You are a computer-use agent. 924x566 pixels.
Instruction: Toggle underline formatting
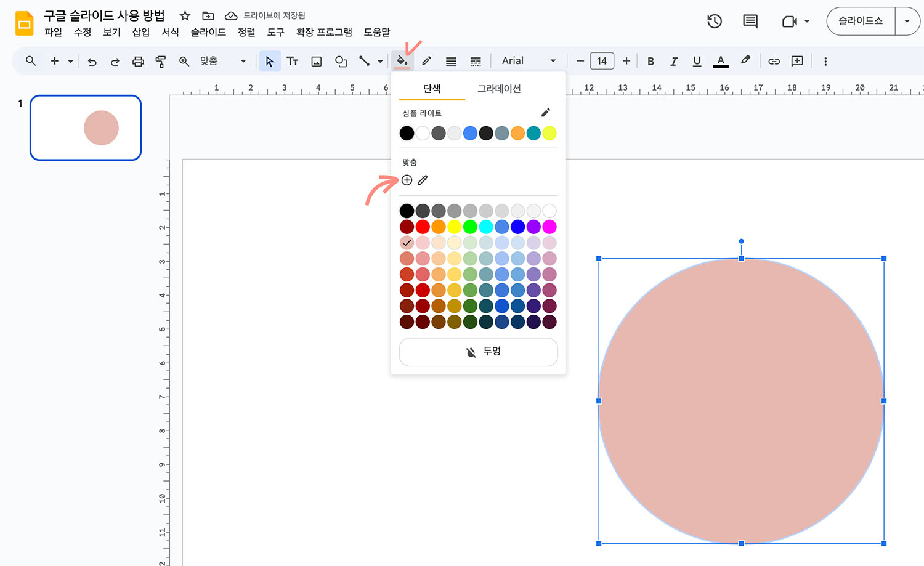tap(697, 61)
